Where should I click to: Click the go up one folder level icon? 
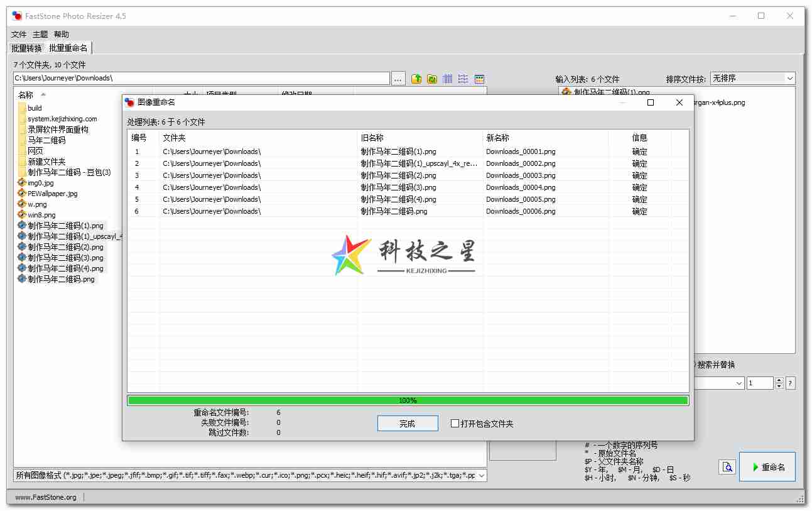(416, 78)
